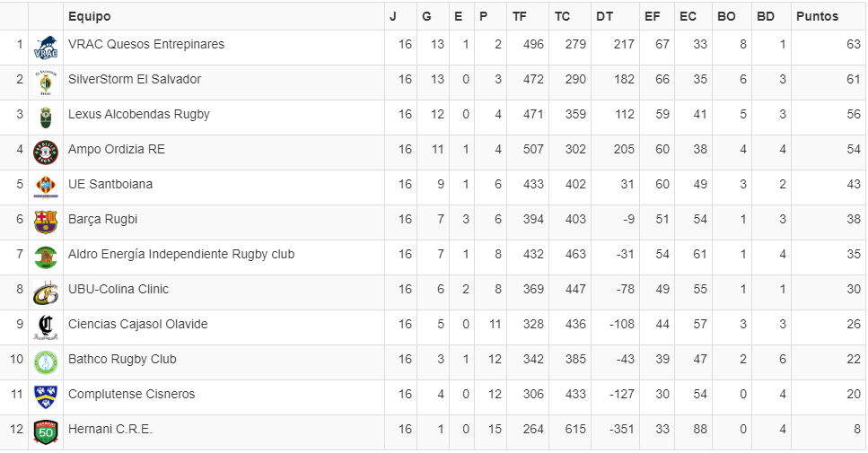Click the UBU-Colina Clinic logo icon
This screenshot has height=453, width=868.
[x=45, y=292]
